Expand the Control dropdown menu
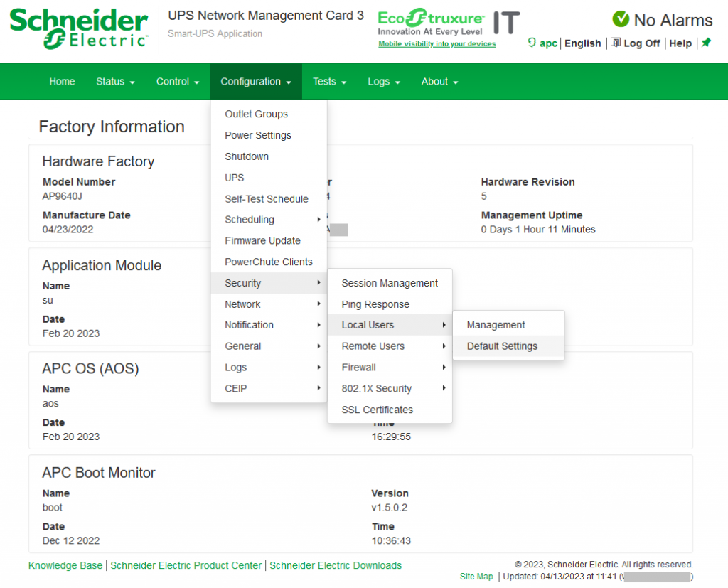The height and width of the screenshot is (588, 728). [x=178, y=82]
